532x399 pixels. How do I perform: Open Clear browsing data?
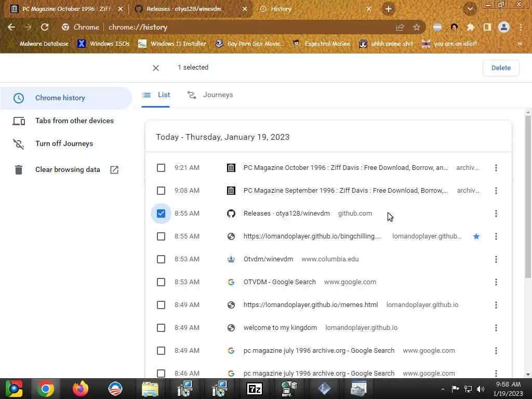pyautogui.click(x=66, y=170)
